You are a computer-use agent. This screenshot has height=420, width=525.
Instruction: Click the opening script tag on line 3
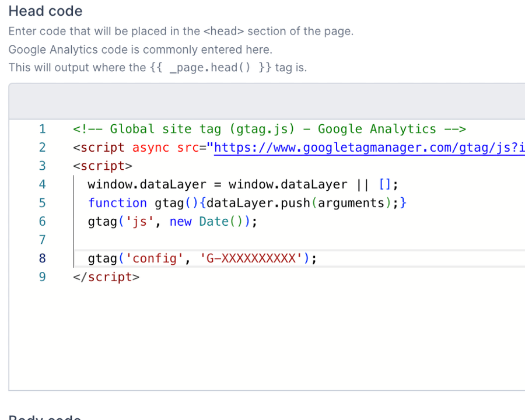click(x=102, y=166)
